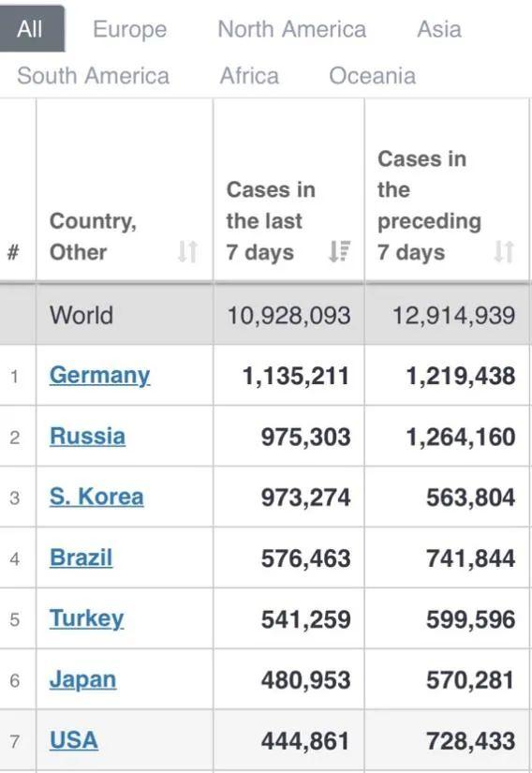Open the Turkey country link

[87, 618]
